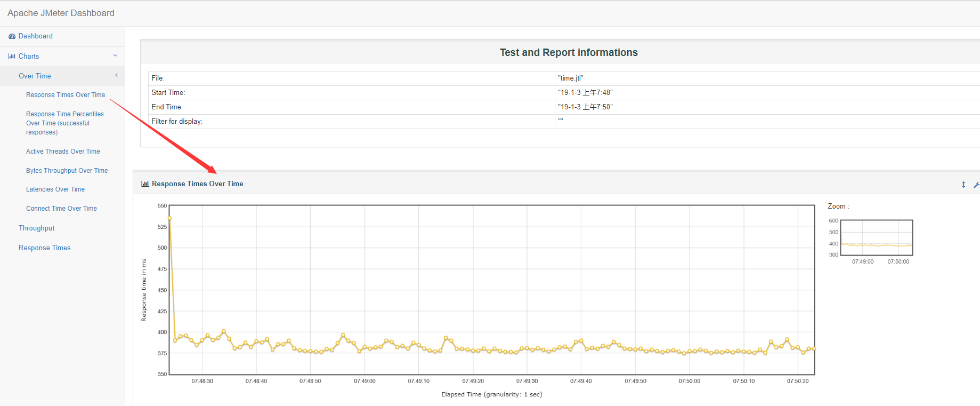The image size is (980, 406).
Task: Open Latencies Over Time chart
Action: 55,189
